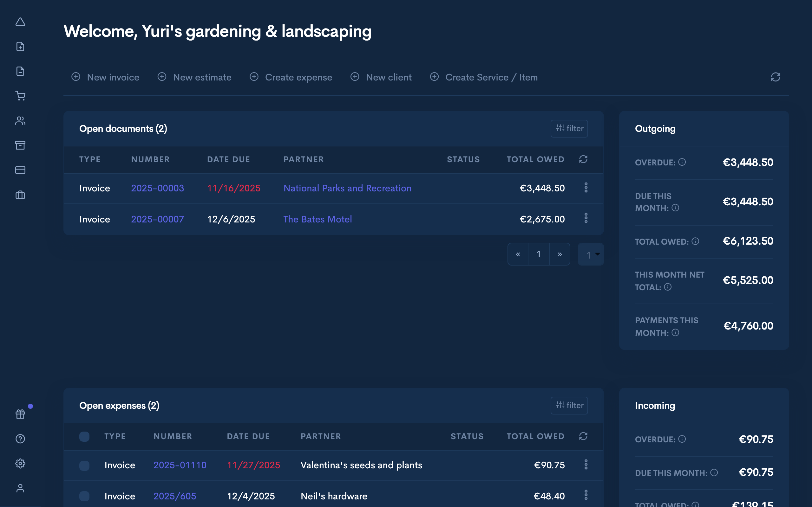The image size is (812, 507).
Task: Click the refresh icon at top right
Action: pos(776,77)
